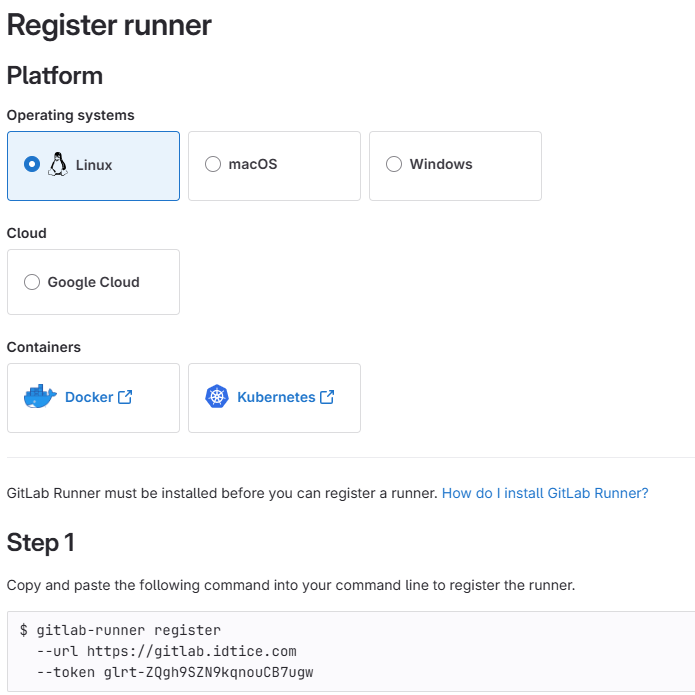Open 'How do I install GitLab Runner?' link
This screenshot has height=695, width=695.
click(545, 493)
